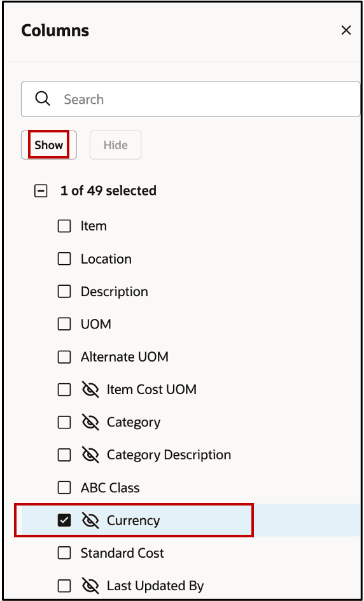Select the Description column checkbox
Image resolution: width=364 pixels, height=601 pixels.
coord(64,292)
